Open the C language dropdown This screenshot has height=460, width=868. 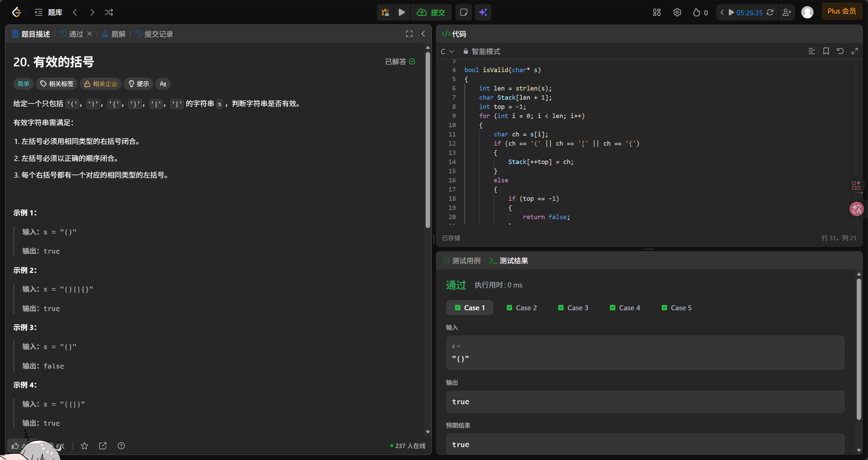pos(447,51)
